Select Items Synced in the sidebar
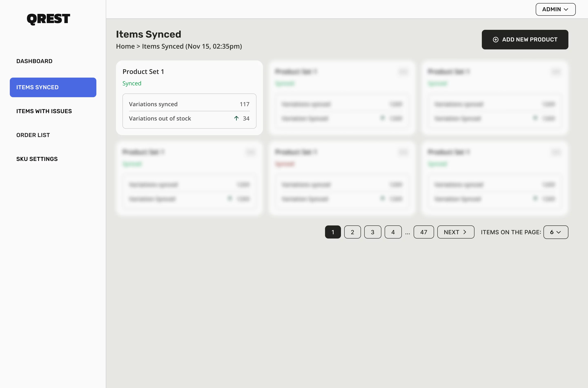588x388 pixels. pyautogui.click(x=53, y=87)
